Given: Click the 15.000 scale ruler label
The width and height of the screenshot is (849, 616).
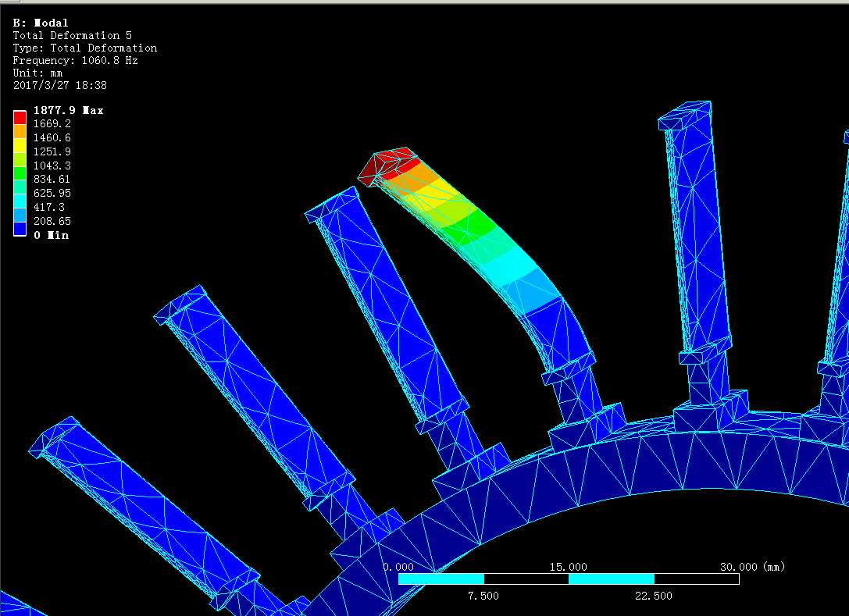Looking at the screenshot, I should pyautogui.click(x=569, y=567).
